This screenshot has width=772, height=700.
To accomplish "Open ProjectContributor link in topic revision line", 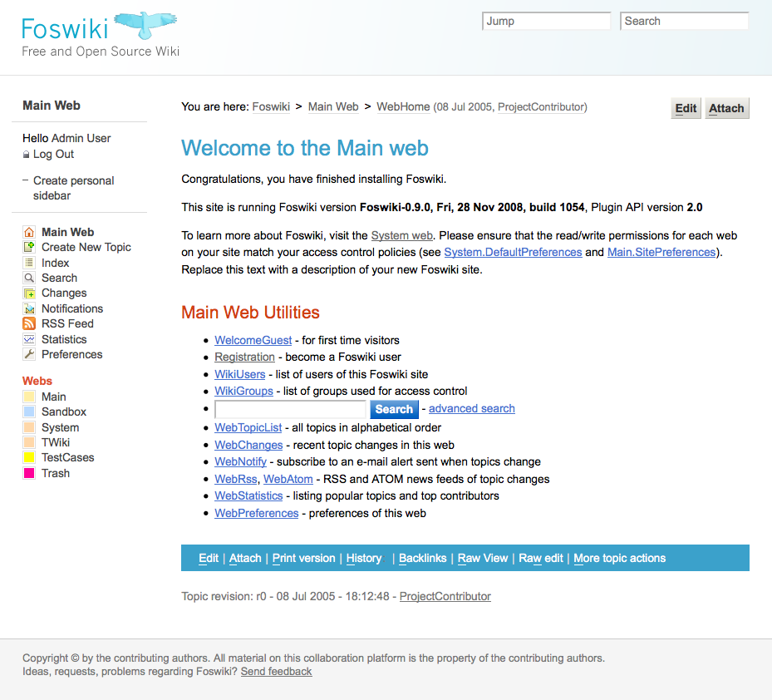I will (445, 597).
